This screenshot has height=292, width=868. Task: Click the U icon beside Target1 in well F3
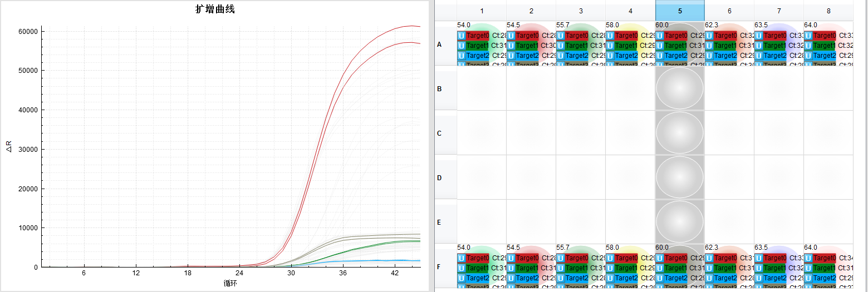tap(560, 268)
